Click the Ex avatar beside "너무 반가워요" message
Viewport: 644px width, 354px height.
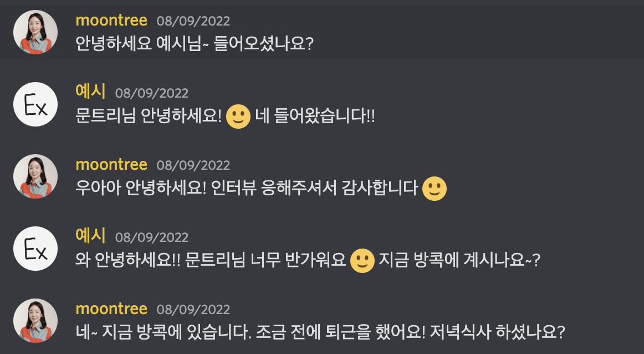click(35, 249)
